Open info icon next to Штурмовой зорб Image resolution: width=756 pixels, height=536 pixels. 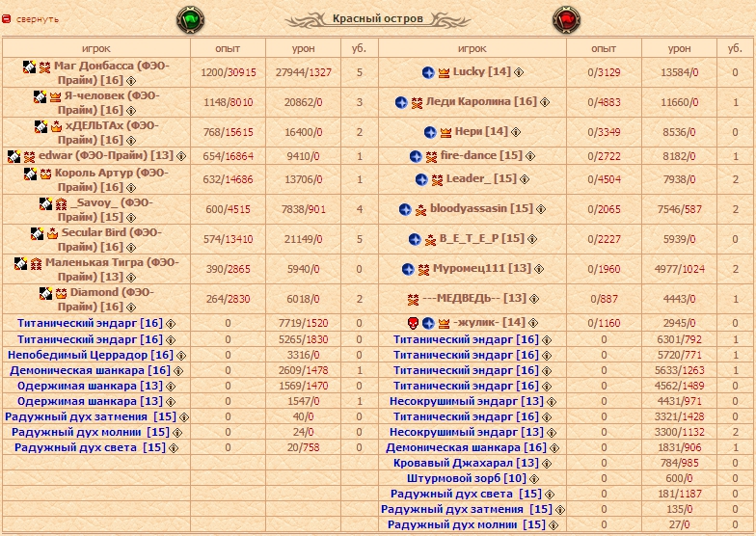(534, 479)
